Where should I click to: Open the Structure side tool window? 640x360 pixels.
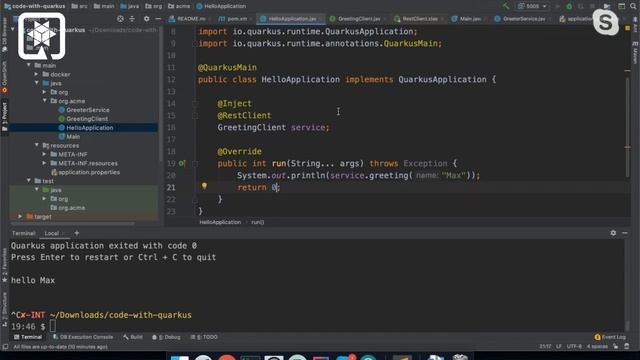pos(4,309)
